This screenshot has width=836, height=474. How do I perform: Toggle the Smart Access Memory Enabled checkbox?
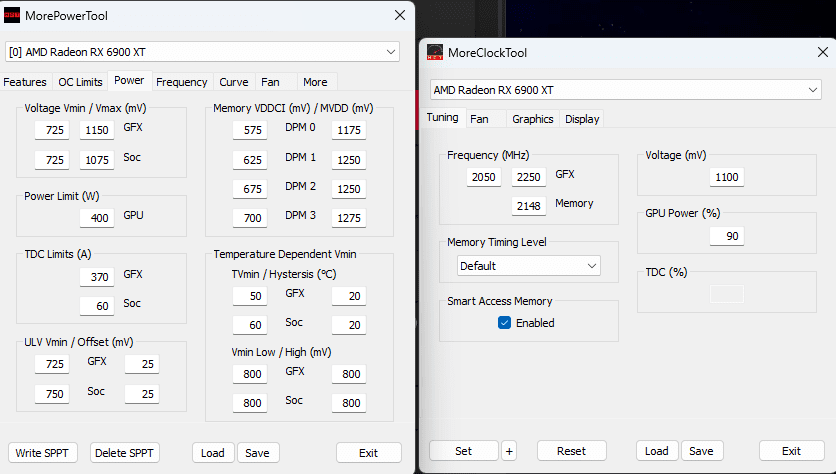[x=504, y=323]
